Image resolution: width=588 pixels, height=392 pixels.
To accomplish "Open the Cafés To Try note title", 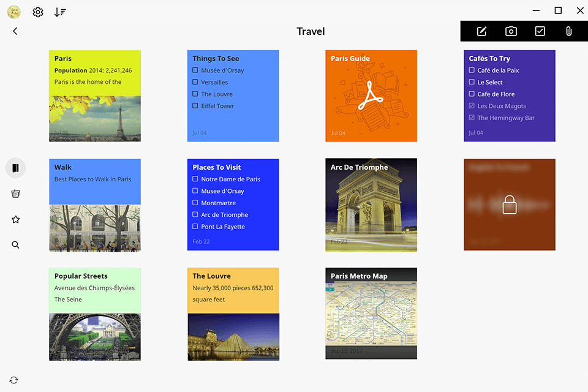I will coord(489,59).
